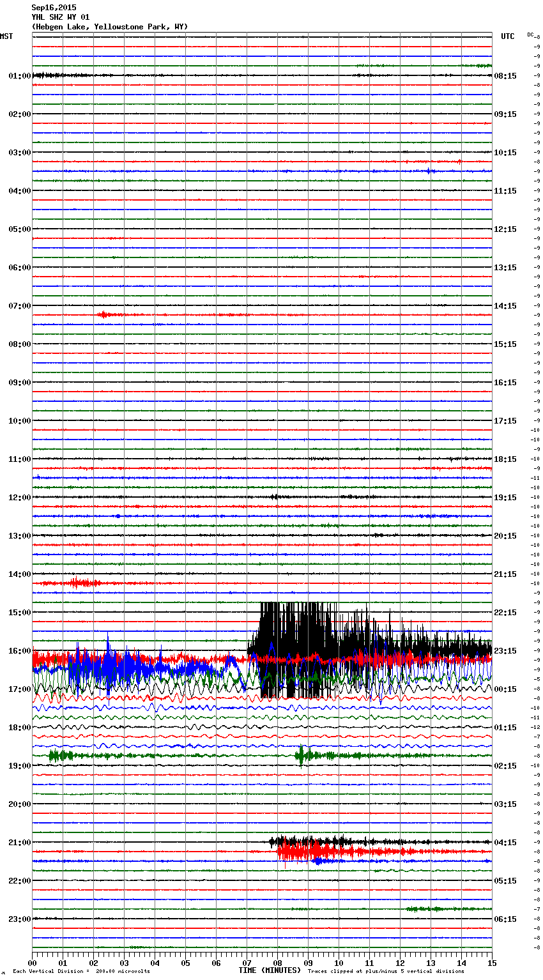The width and height of the screenshot is (543, 980).
Task: Select the 17:00 MST time label
Action: click(19, 689)
